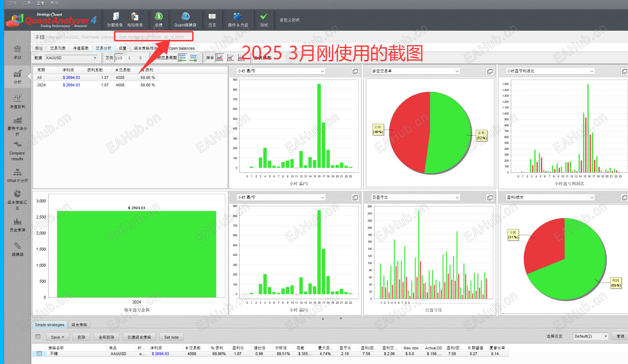Click the 创建组合策略 button
628x364 pixels.
(139, 337)
